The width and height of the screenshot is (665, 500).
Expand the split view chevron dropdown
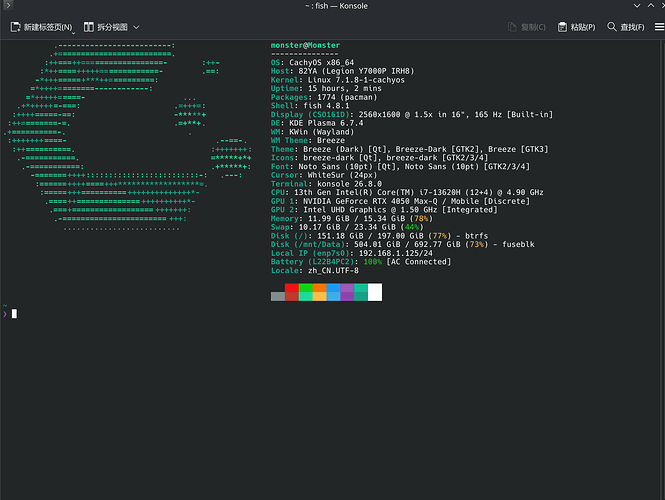pos(136,27)
